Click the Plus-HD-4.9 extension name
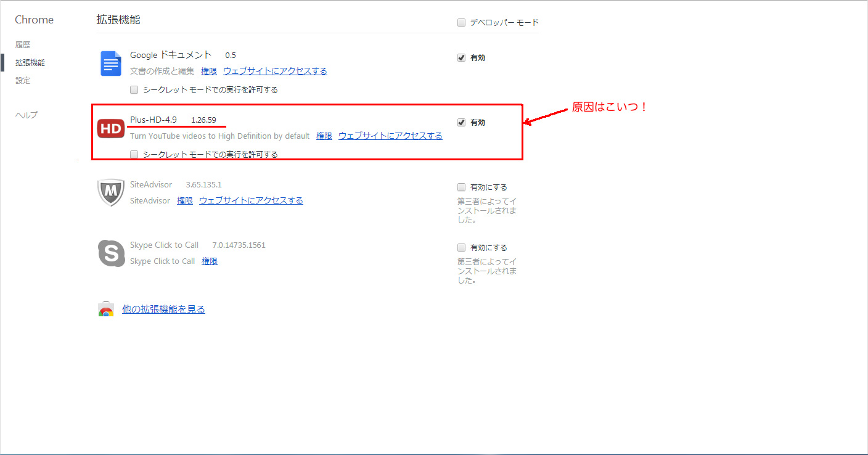 [154, 120]
